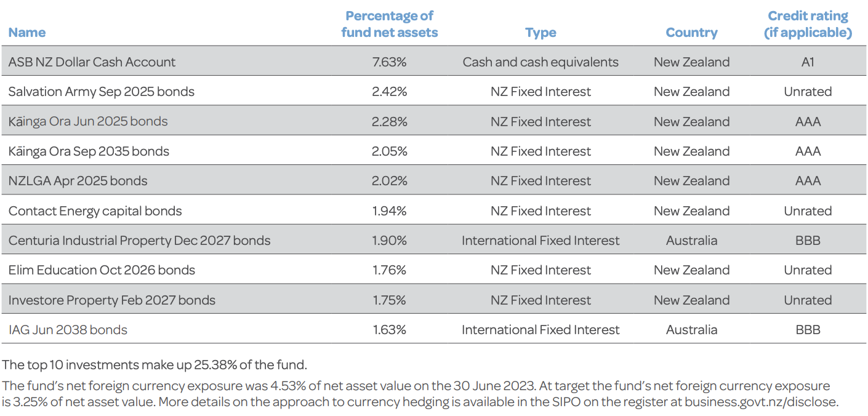The image size is (868, 416).
Task: Click the ASB NZ Dollar Cash Account row name
Action: [x=92, y=62]
